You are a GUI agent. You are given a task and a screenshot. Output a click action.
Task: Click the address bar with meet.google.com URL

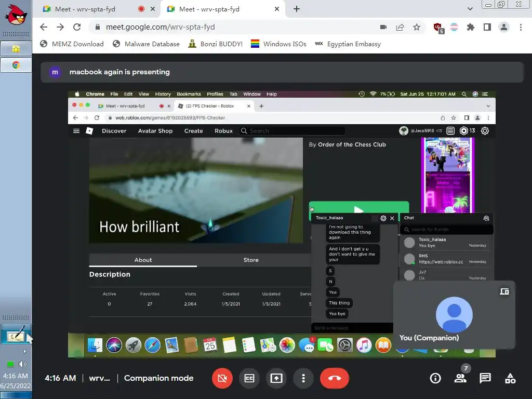[x=234, y=27]
